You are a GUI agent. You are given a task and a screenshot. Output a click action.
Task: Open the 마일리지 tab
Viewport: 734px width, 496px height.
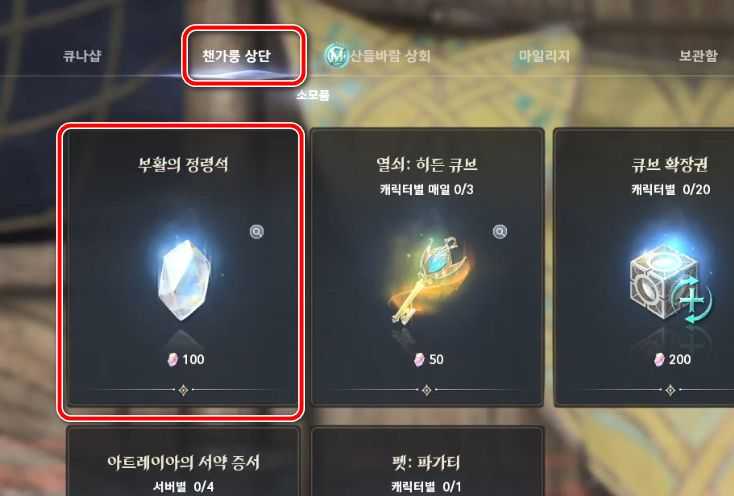click(x=544, y=56)
